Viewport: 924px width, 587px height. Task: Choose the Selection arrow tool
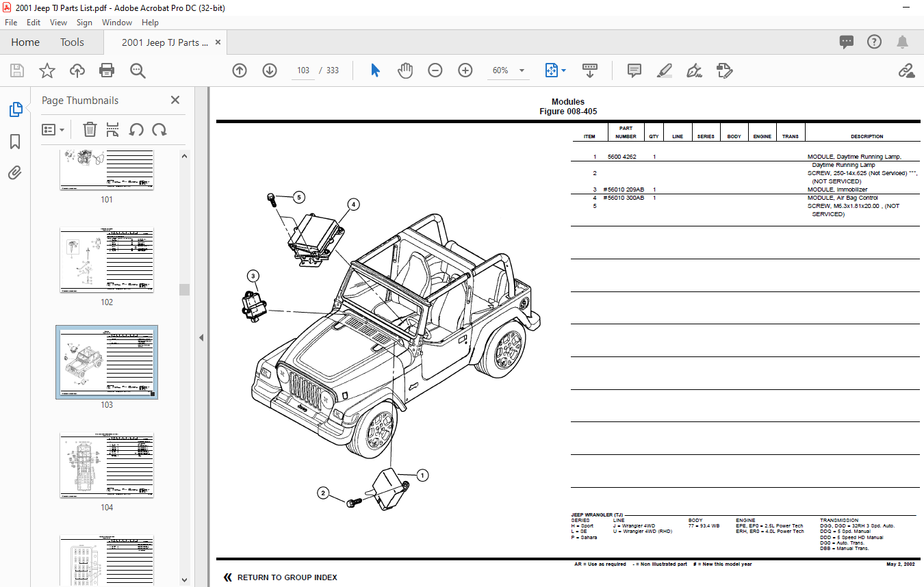[375, 70]
